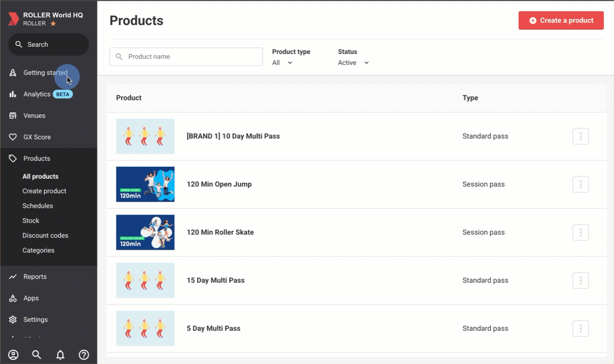
Task: Expand the Product type dropdown
Action: click(282, 63)
